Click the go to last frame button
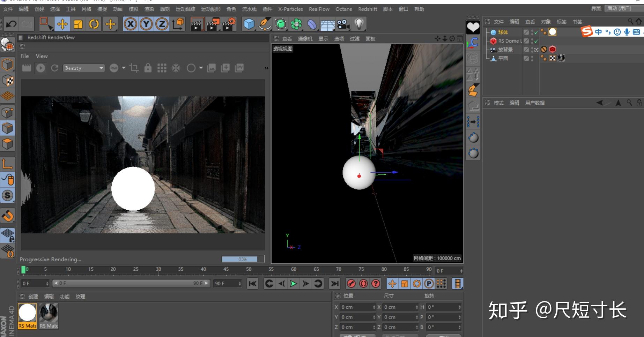 pyautogui.click(x=335, y=284)
